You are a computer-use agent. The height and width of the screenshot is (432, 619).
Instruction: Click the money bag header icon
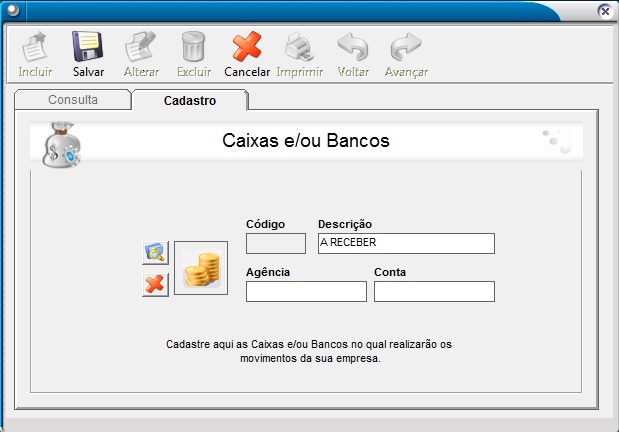(x=61, y=145)
